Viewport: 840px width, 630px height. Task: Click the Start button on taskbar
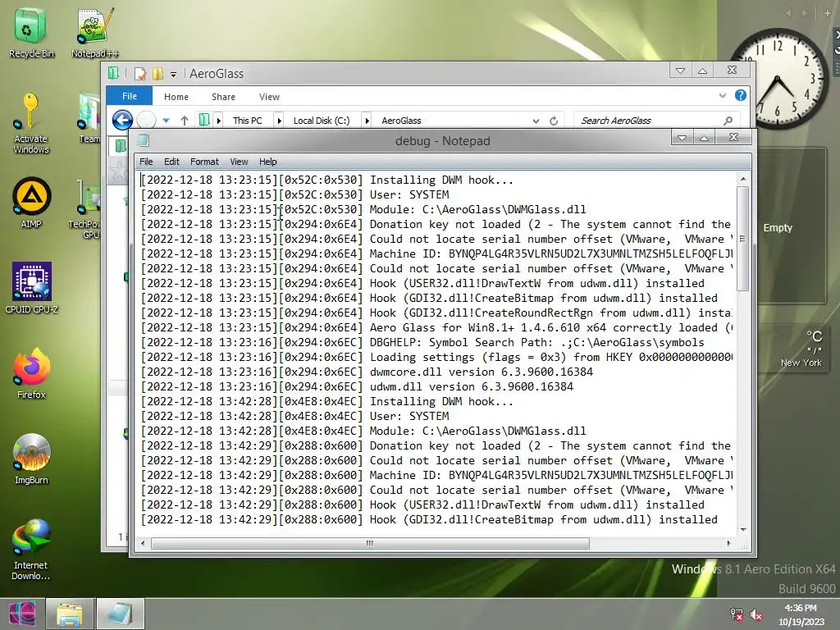point(22,614)
